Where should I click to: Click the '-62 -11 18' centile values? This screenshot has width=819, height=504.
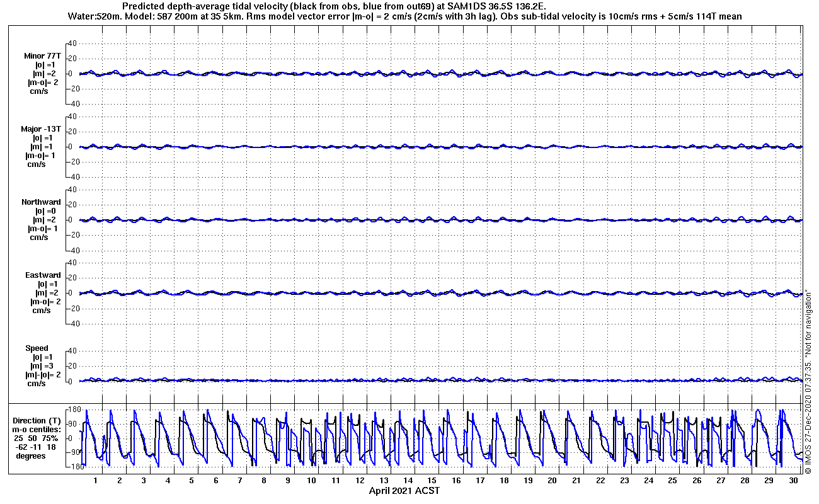point(37,447)
